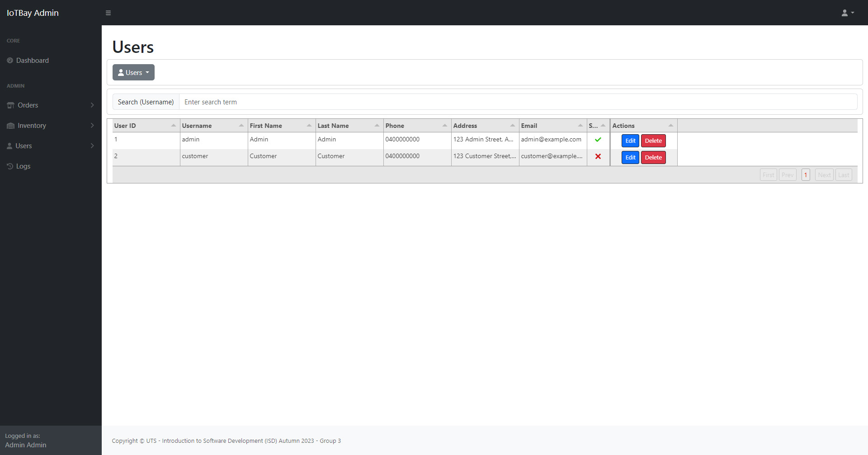This screenshot has height=455, width=868.
Task: Click phone cell in customer row
Action: coord(417,156)
